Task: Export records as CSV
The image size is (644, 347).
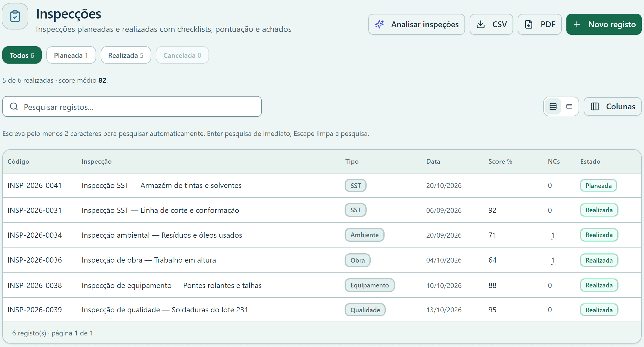Action: (491, 24)
